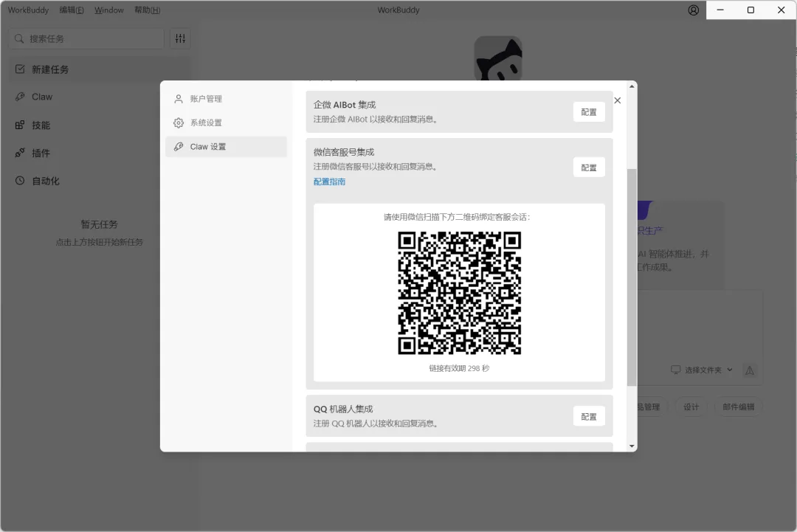Open the 系统设置 settings section

point(227,122)
